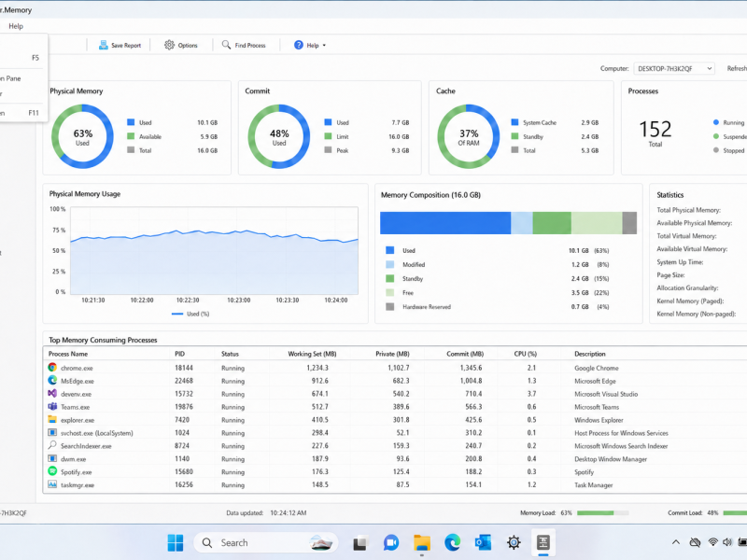
Task: Click the blue Used segment of composition bar
Action: 445,223
